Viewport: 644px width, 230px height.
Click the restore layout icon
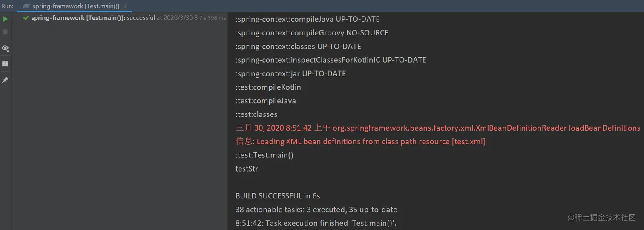pyautogui.click(x=5, y=64)
